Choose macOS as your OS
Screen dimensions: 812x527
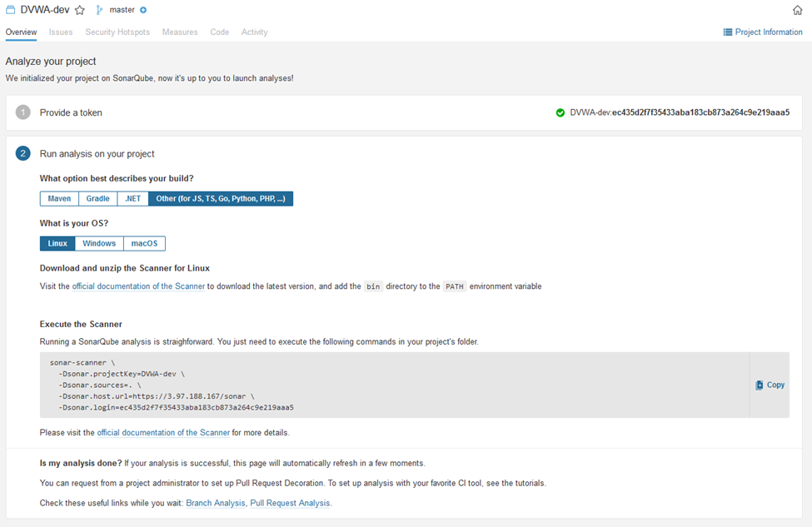pos(144,244)
